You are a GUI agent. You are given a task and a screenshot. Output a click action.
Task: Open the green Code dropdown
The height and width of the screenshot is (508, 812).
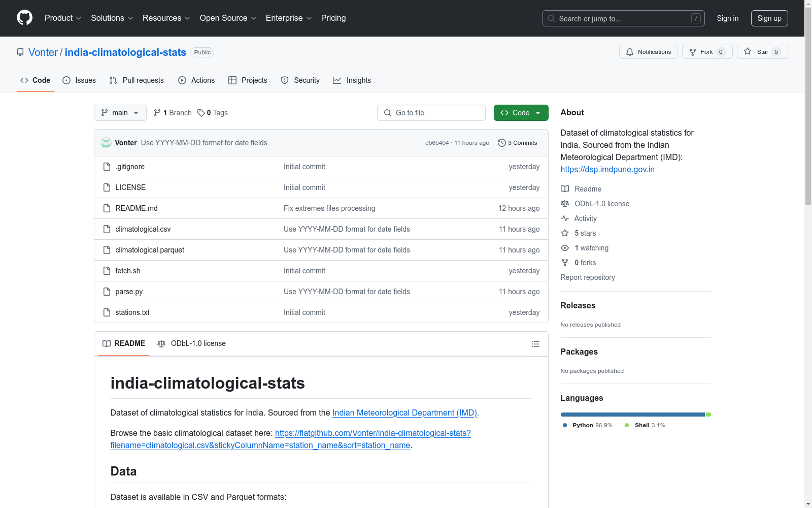[x=521, y=113]
